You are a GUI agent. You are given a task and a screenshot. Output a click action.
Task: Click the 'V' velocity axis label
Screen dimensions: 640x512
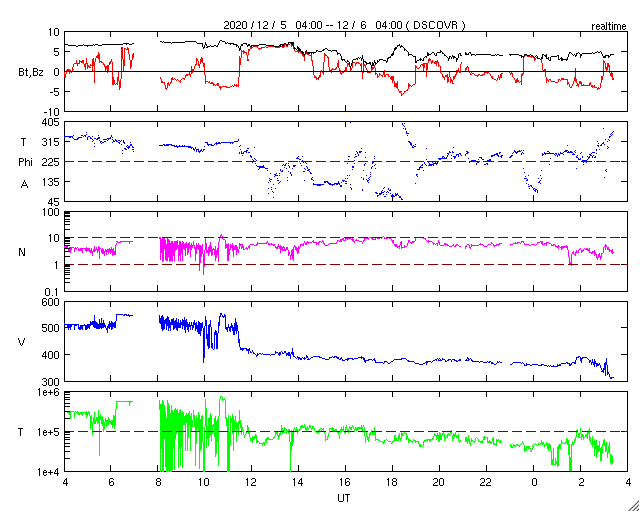tap(22, 342)
